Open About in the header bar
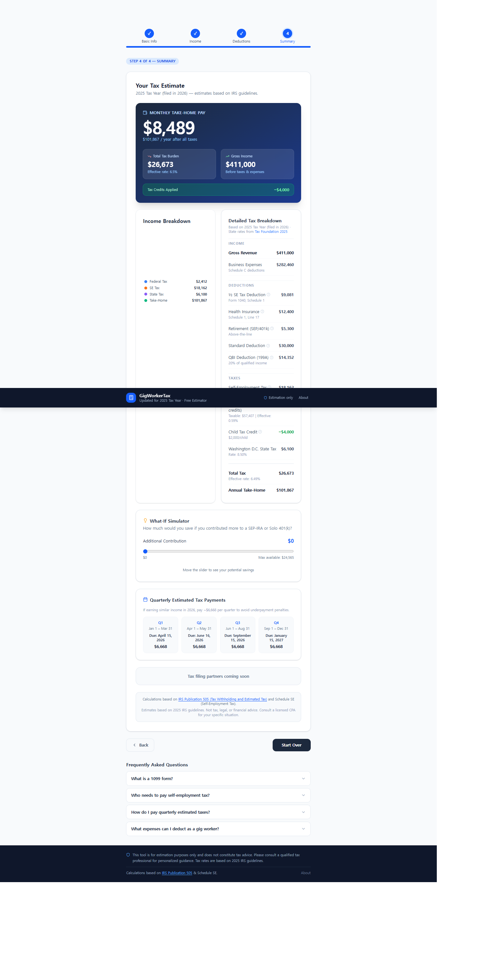The image size is (480, 980). tap(303, 398)
